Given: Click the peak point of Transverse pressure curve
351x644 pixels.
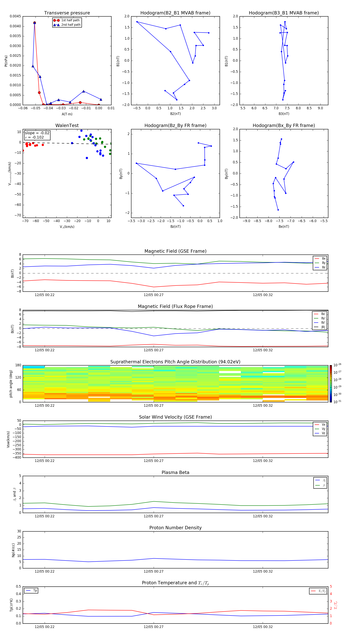Looking at the screenshot, I should click(35, 23).
